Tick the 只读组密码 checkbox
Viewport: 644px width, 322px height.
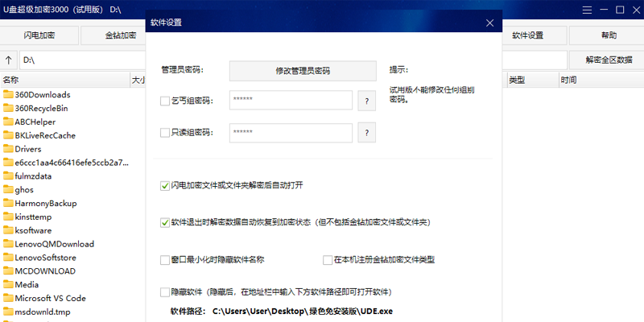coord(165,133)
